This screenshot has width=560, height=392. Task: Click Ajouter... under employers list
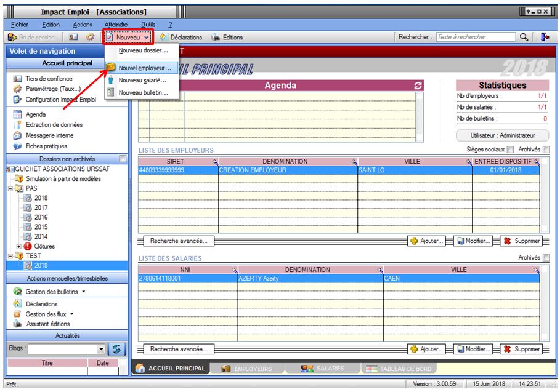pos(426,241)
